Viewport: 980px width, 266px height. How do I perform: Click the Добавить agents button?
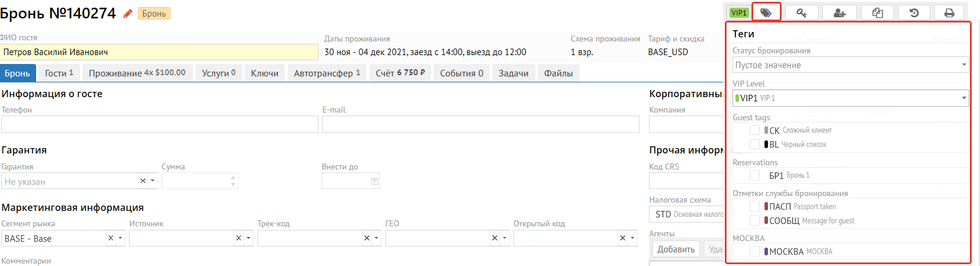[676, 249]
